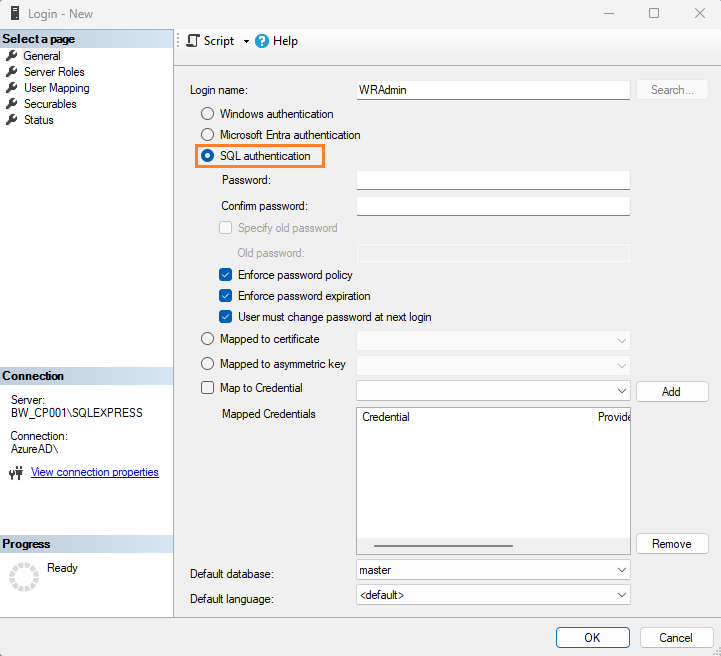Screen dimensions: 721x656
Task: Click into the Password field
Action: pyautogui.click(x=493, y=180)
